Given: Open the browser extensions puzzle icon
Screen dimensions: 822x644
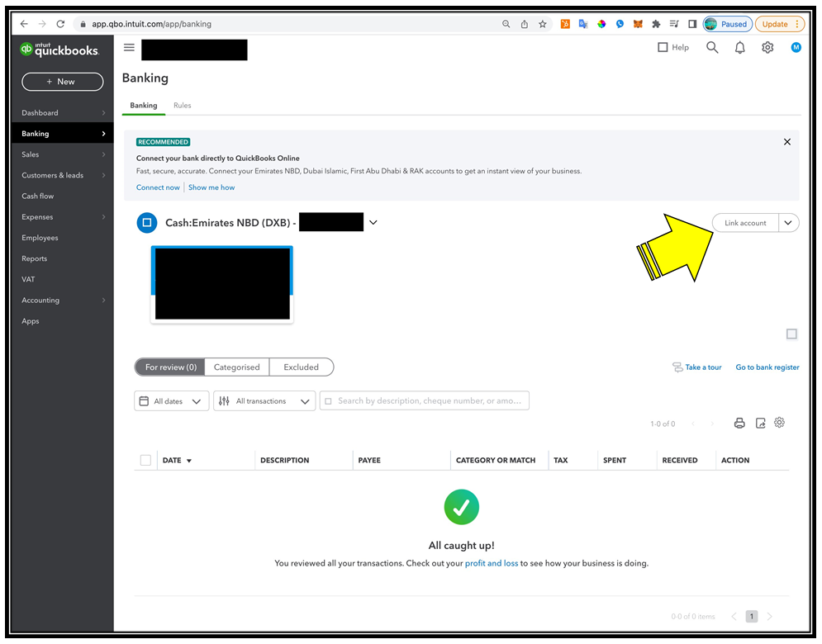Looking at the screenshot, I should pos(656,24).
